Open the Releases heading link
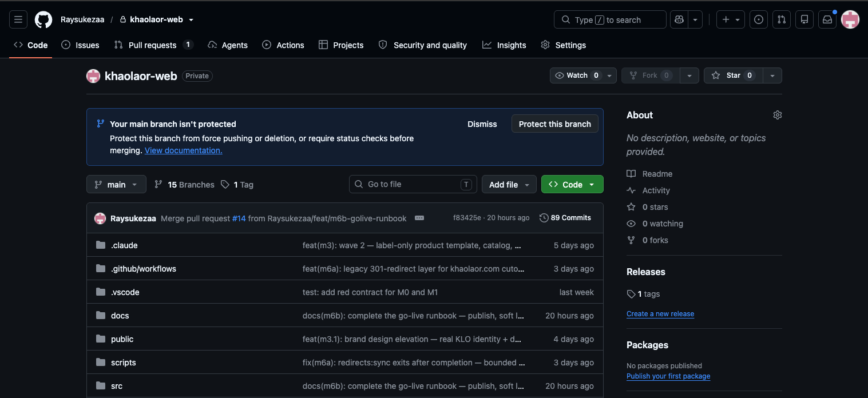 point(646,272)
